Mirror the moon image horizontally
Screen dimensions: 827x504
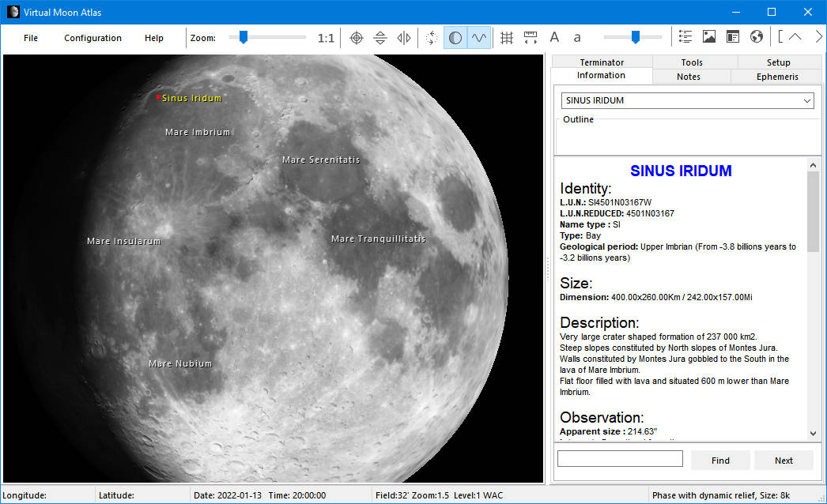pyautogui.click(x=404, y=37)
